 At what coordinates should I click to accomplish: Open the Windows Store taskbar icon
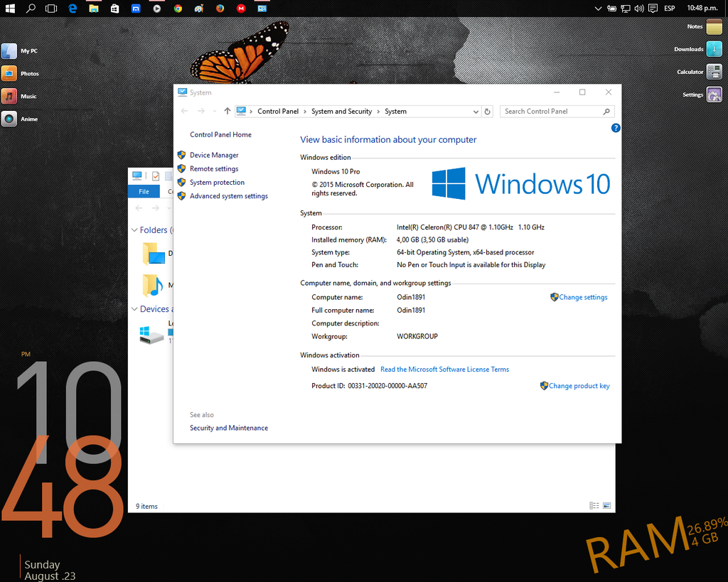coord(114,9)
